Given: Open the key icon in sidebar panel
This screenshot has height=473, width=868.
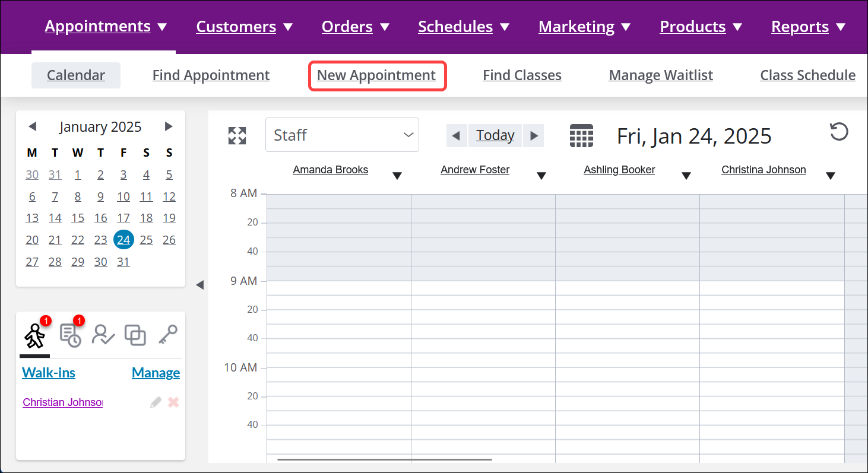Looking at the screenshot, I should pos(168,335).
